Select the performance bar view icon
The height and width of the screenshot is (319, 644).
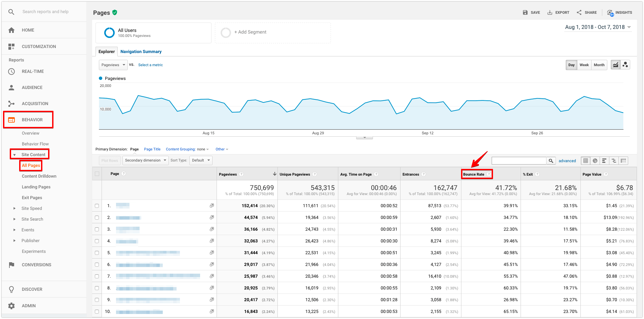pos(604,161)
